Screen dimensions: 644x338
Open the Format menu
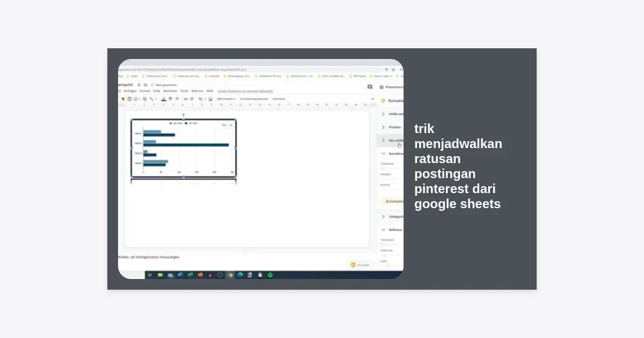[x=144, y=91]
